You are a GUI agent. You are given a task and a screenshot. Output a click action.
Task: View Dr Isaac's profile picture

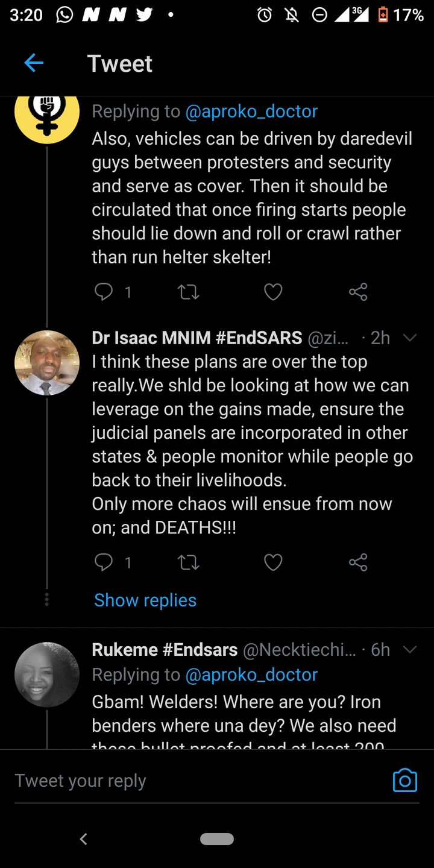tap(47, 363)
